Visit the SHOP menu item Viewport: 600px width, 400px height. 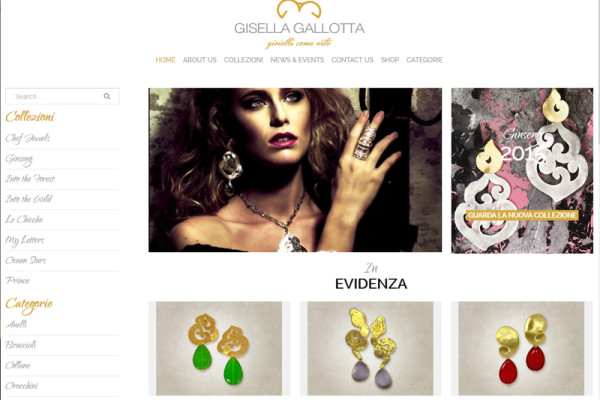pos(390,60)
